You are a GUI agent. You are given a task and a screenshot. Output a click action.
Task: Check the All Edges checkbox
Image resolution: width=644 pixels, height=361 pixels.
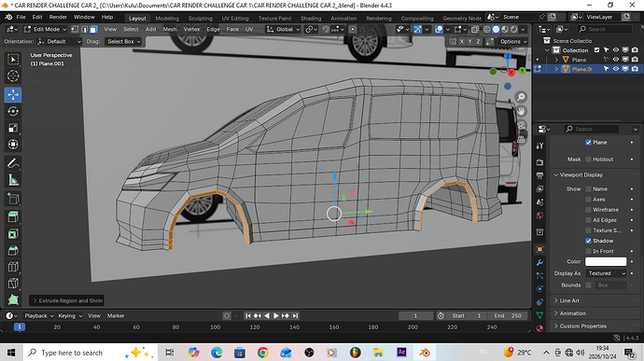tap(588, 220)
